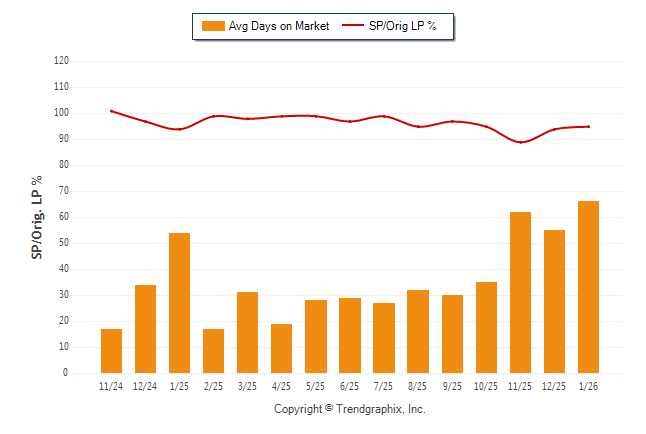
Task: Select the 10/25 bar
Action: tap(487, 327)
